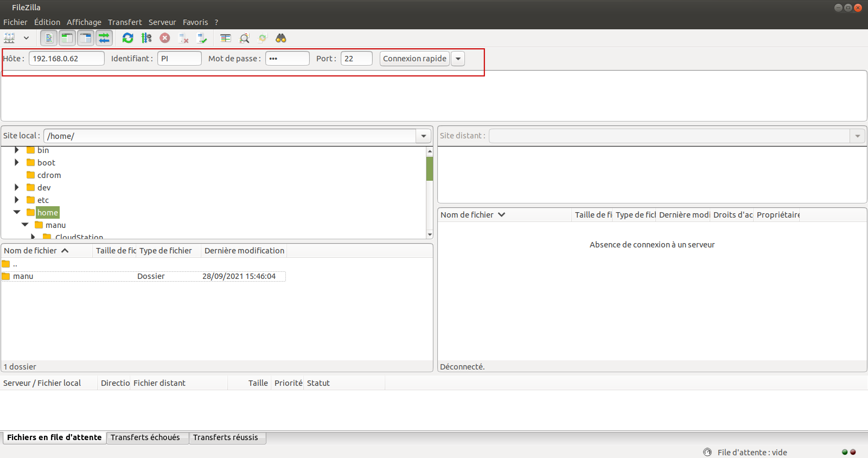Click the Site local path field

tap(229, 136)
